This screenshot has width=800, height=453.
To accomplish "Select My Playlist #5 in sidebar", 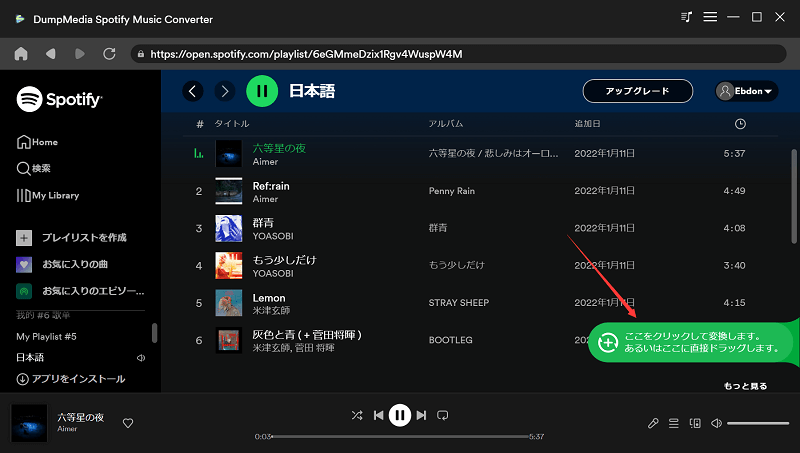I will point(46,337).
